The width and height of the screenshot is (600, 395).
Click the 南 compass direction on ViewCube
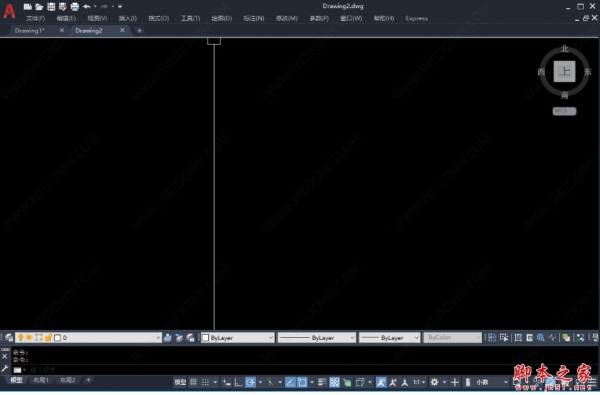click(x=564, y=95)
